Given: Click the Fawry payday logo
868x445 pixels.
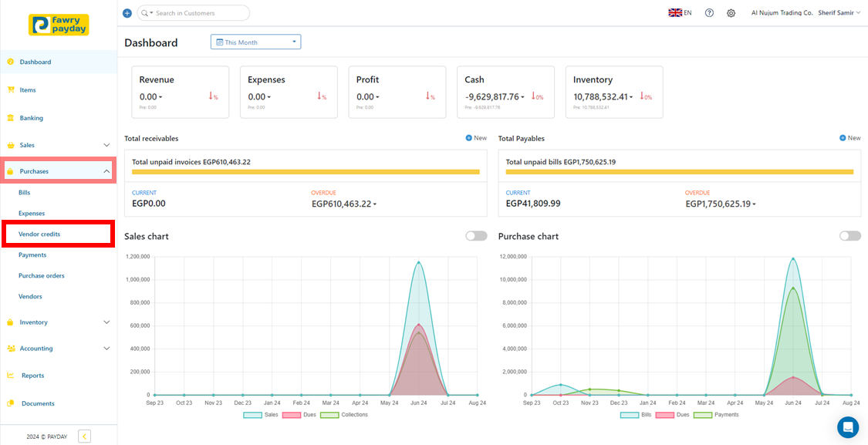Looking at the screenshot, I should point(59,25).
